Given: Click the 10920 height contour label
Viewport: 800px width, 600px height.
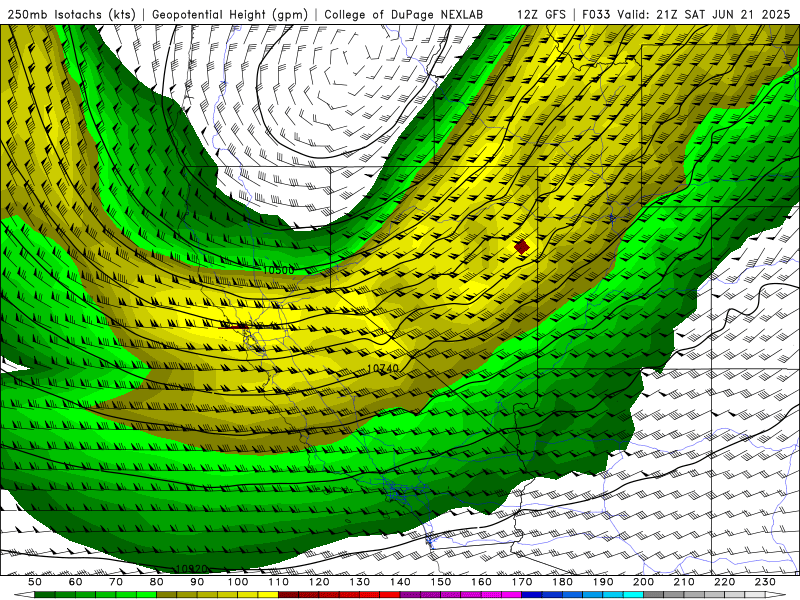Looking at the screenshot, I should coord(191,569).
